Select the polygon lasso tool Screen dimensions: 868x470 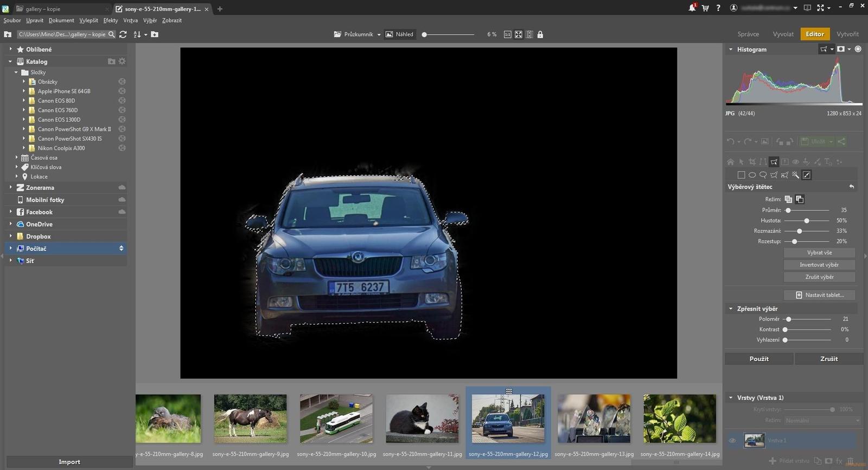pyautogui.click(x=774, y=175)
